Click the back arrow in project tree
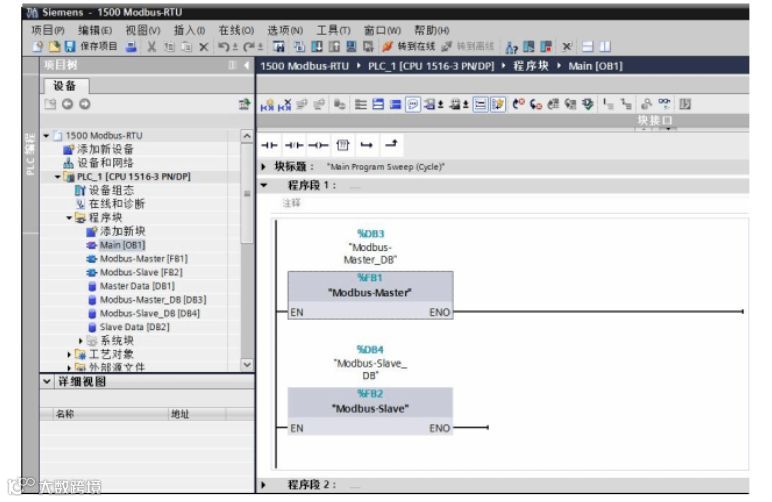Viewport: 772px width, 502px height. coord(67,104)
